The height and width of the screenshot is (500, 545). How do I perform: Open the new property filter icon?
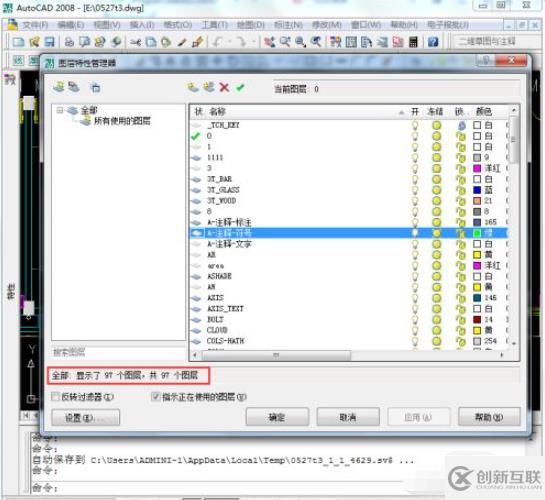point(59,87)
